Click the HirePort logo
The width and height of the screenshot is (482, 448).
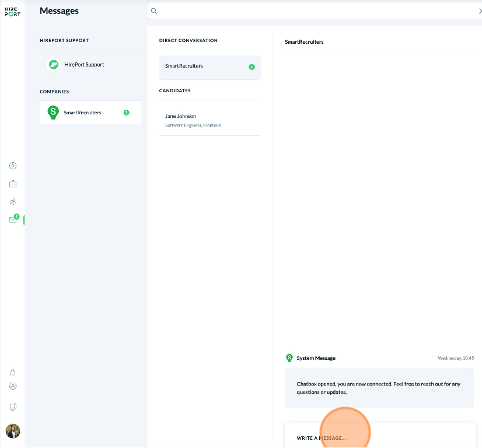[13, 12]
